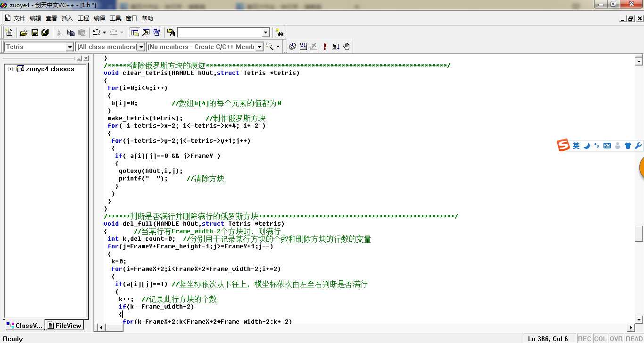Image resolution: width=644 pixels, height=343 pixels.
Task: Execute program with red exclamation icon
Action: 325,47
